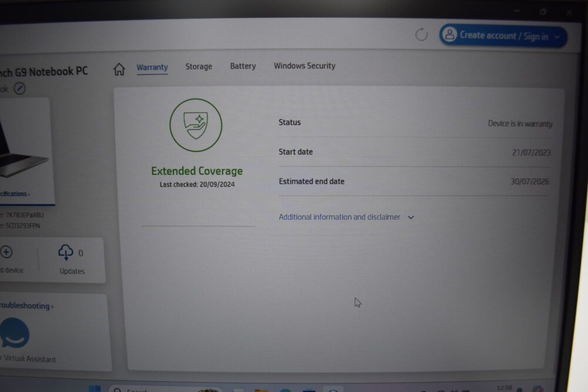Screen dimensions: 588x392
Task: Click the "Extended Coverage" heading
Action: [x=197, y=171]
